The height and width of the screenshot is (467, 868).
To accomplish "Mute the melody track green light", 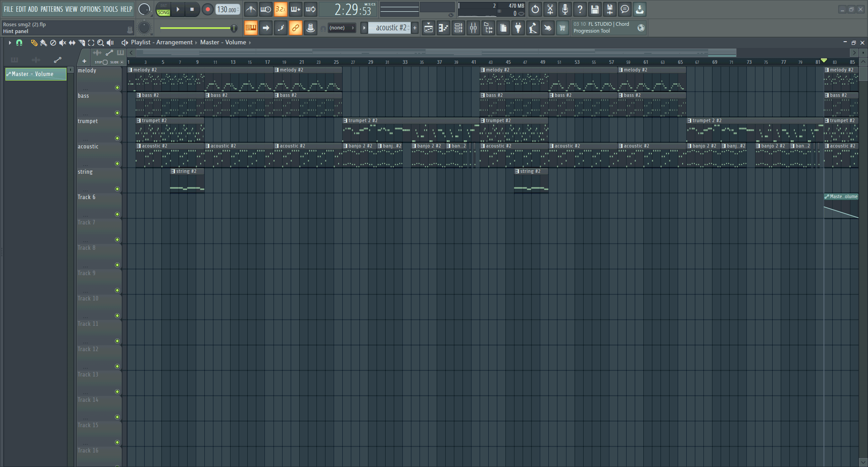I will click(117, 88).
